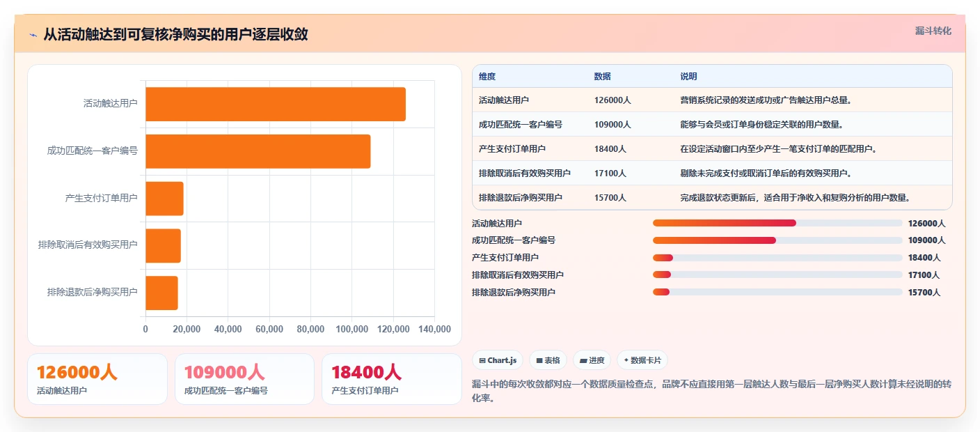Click the small icon before the funnel title
This screenshot has height=432, width=980.
coord(33,35)
